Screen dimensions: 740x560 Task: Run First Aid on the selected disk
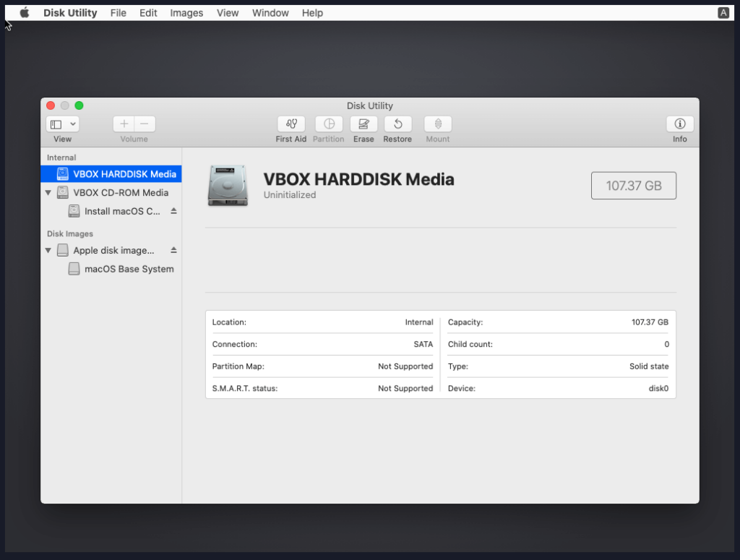[291, 124]
